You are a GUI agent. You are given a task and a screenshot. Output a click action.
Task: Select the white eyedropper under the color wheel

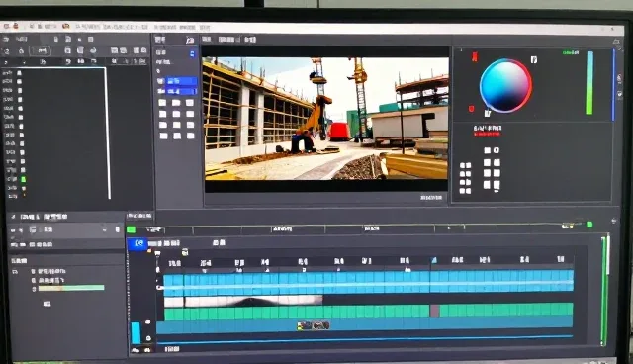pos(488,113)
